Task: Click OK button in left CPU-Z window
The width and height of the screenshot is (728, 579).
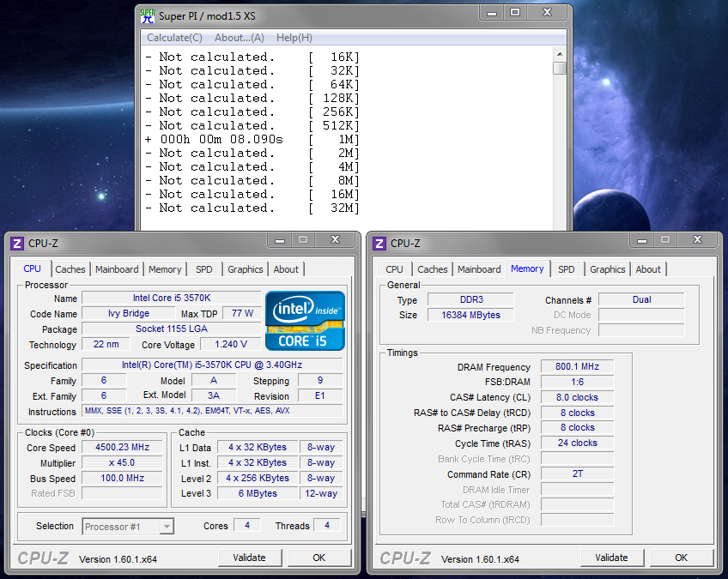Action: [x=319, y=558]
